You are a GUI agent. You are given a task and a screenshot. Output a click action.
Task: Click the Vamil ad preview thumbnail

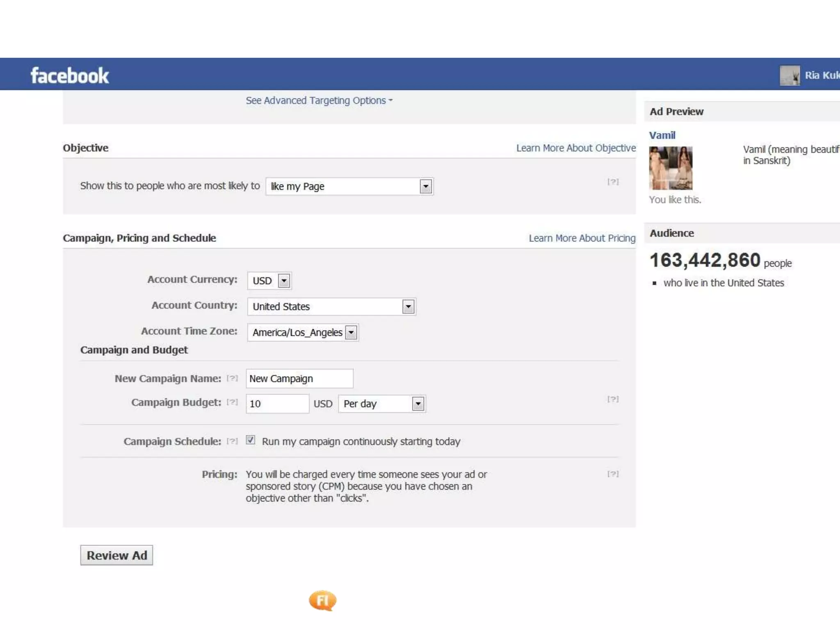pyautogui.click(x=671, y=168)
